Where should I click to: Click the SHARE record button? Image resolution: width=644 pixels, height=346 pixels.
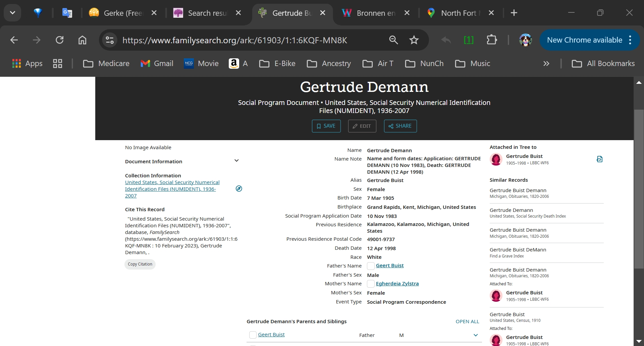(x=400, y=126)
